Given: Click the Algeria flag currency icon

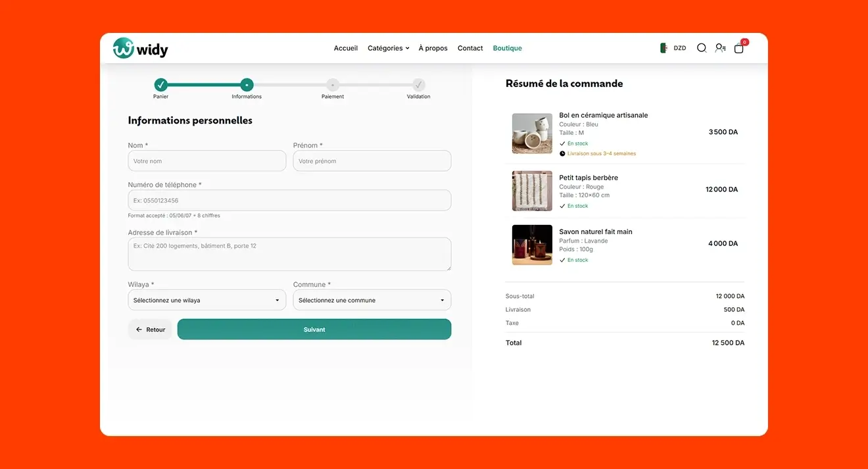Looking at the screenshot, I should tap(664, 48).
